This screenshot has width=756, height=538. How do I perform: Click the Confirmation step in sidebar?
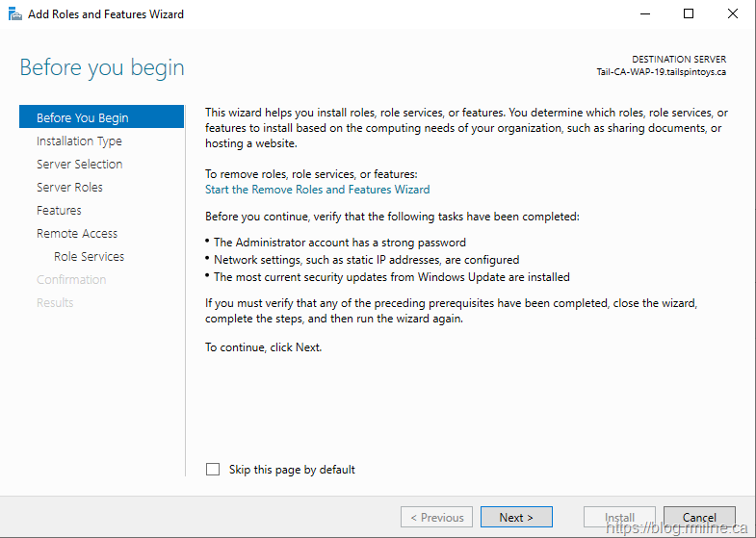point(71,280)
